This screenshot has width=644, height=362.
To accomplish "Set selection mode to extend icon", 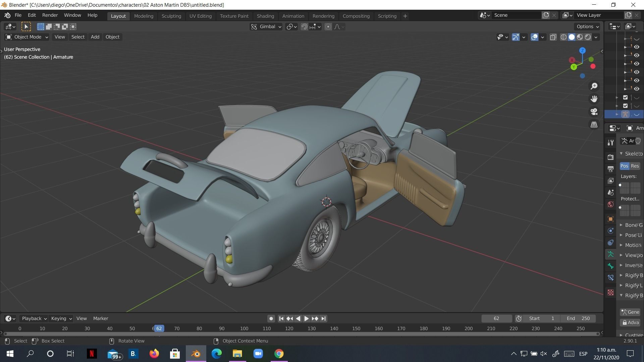I will pyautogui.click(x=49, y=26).
